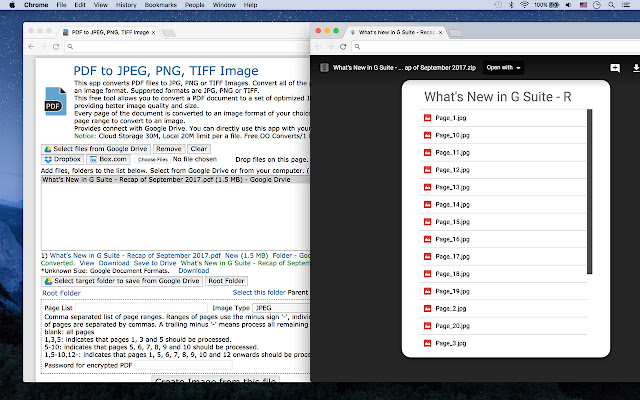The height and width of the screenshot is (400, 640).
Task: Close the What's New in G Suite tab
Action: [x=440, y=32]
